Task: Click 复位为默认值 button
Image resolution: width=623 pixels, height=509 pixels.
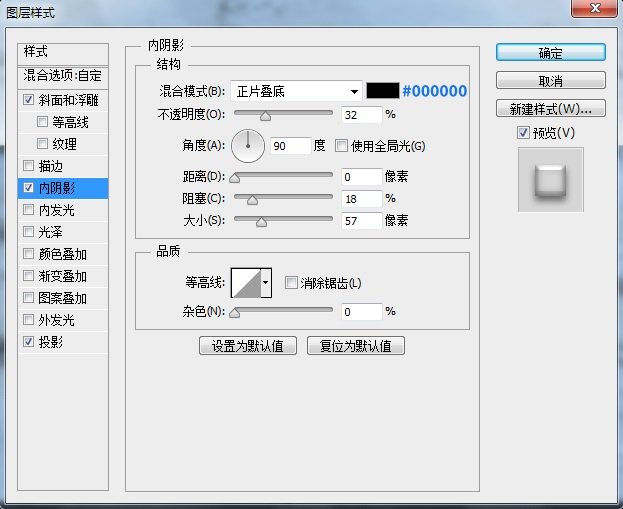Action: (x=356, y=346)
